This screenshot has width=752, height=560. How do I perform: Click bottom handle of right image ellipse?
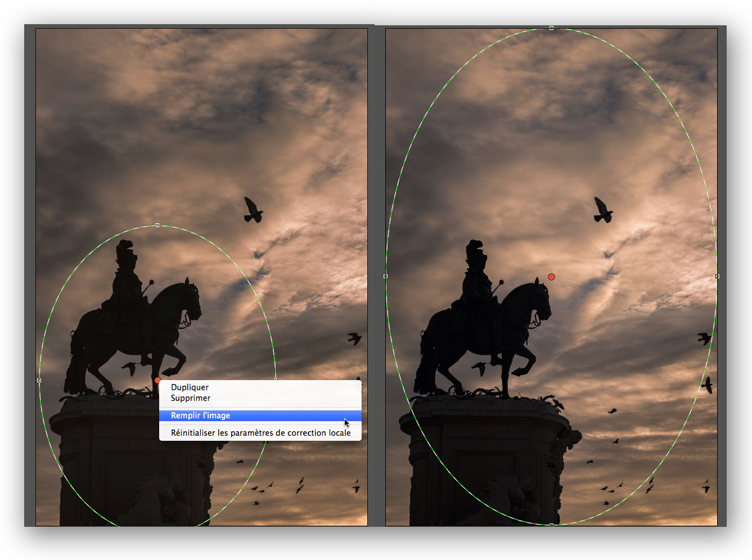click(551, 525)
